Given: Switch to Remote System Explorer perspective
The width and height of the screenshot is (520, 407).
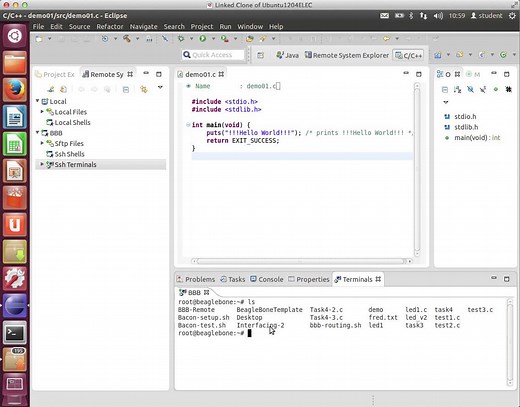Looking at the screenshot, I should coord(347,55).
